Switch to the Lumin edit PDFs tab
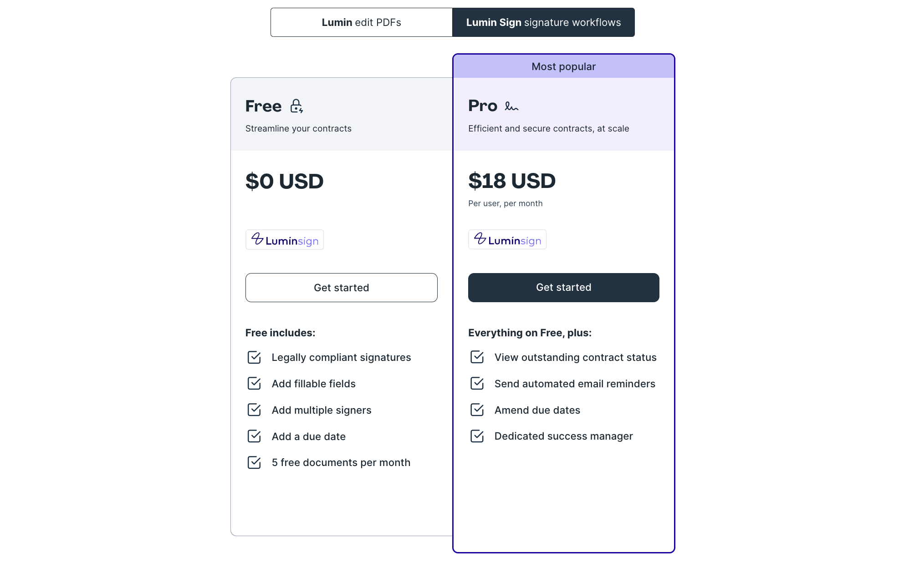This screenshot has height=588, width=909. (361, 22)
